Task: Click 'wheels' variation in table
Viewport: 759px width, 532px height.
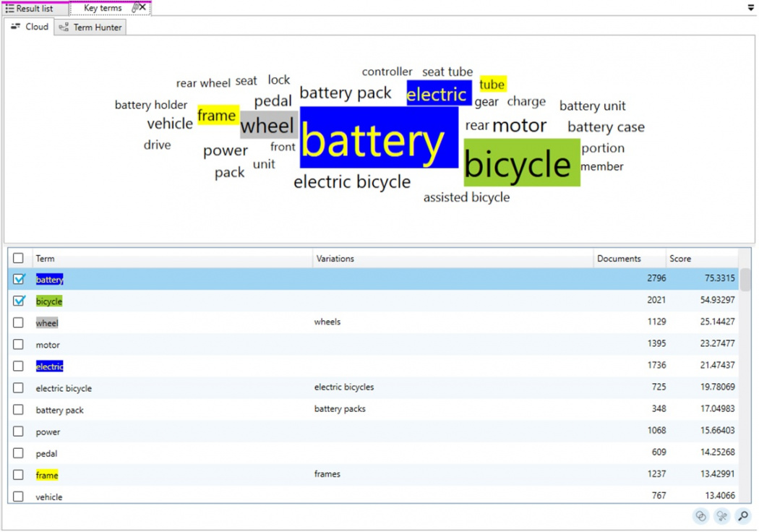Action: click(x=327, y=322)
